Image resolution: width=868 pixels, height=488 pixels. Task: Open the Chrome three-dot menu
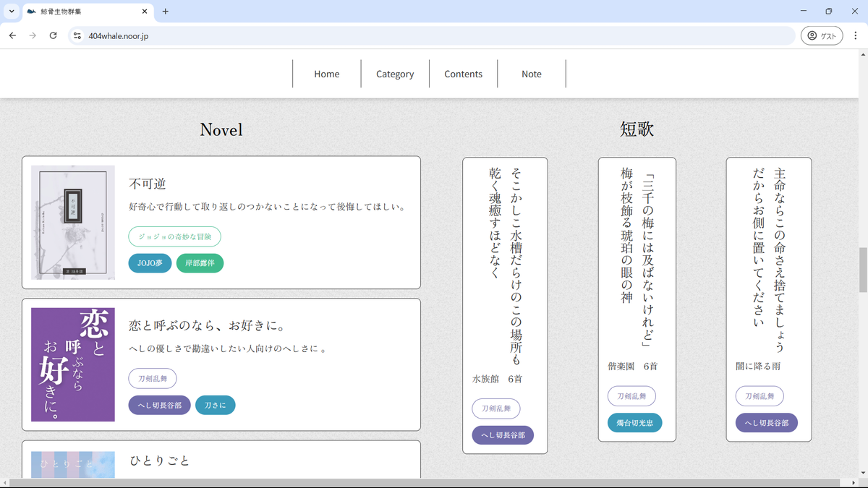click(855, 35)
